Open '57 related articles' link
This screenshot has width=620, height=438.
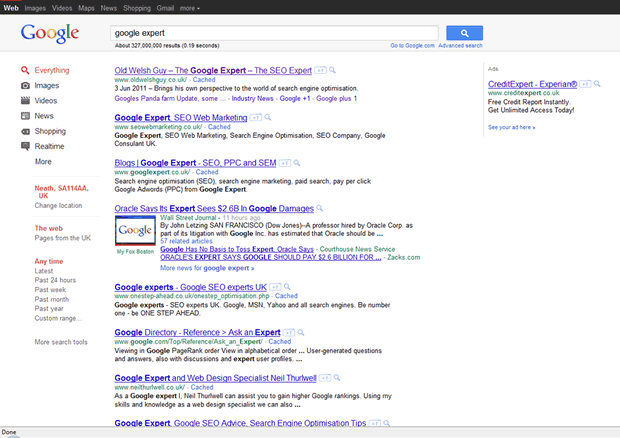tap(186, 241)
